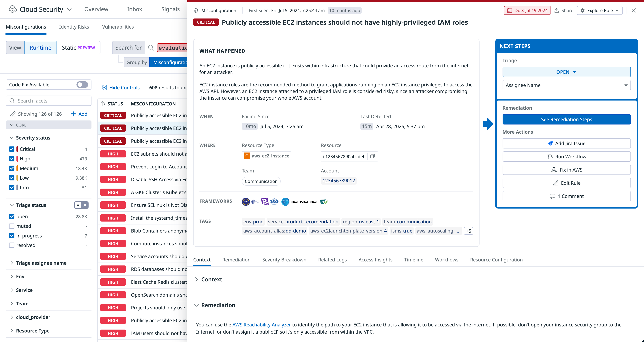Click the Share icon in panel header

557,10
